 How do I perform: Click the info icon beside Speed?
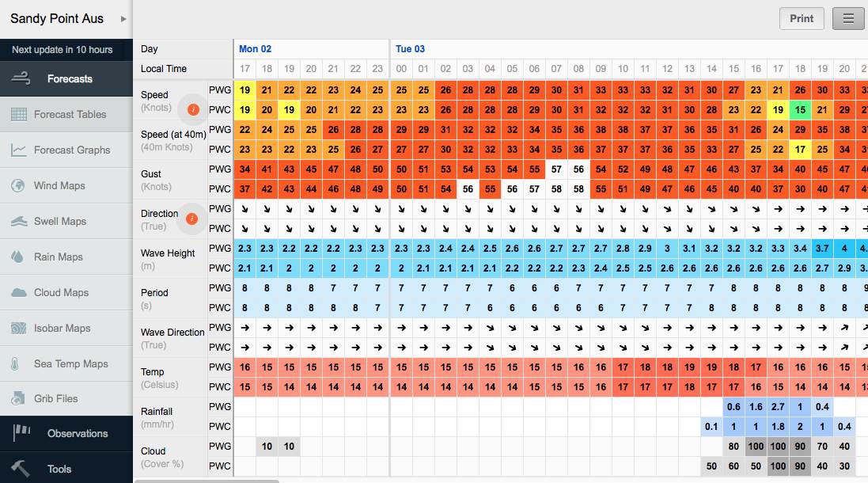(x=192, y=108)
